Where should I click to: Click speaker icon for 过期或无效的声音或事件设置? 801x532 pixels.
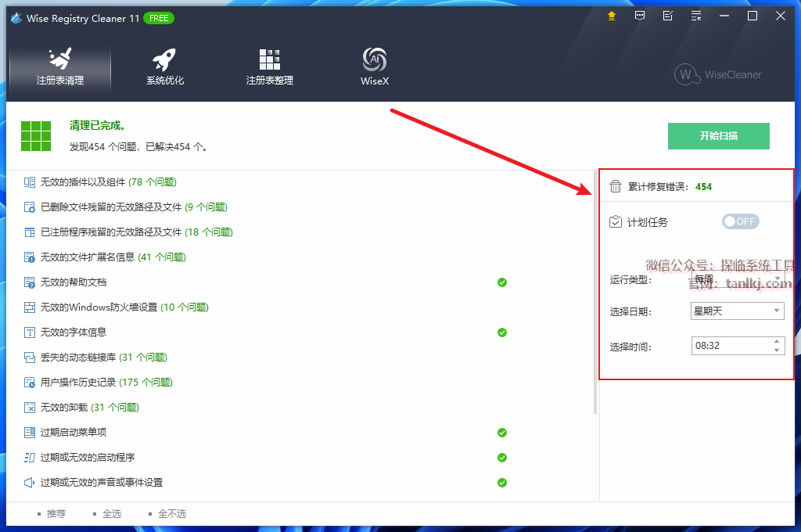tap(30, 483)
